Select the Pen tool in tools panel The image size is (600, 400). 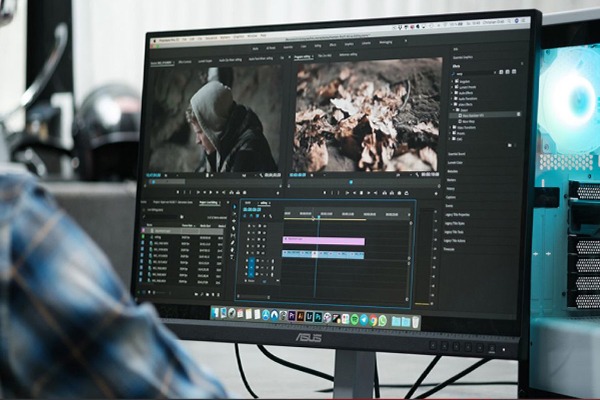point(233,243)
